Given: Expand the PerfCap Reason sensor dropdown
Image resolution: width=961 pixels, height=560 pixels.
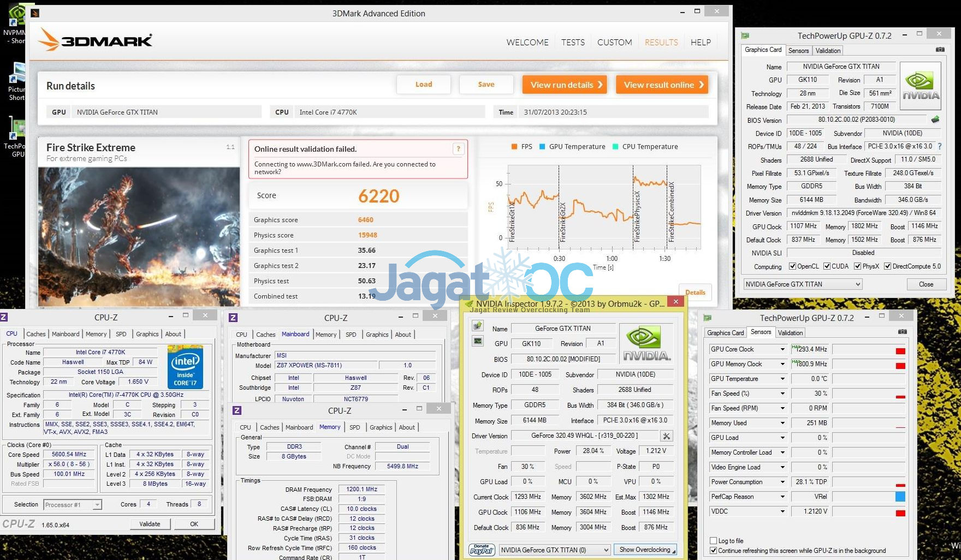Looking at the screenshot, I should tap(782, 497).
